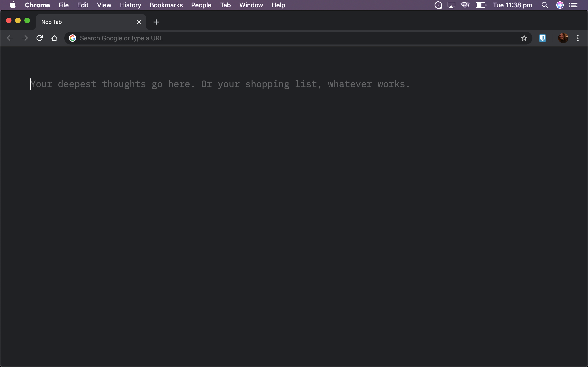This screenshot has height=367, width=588.
Task: Click the Chrome profile avatar
Action: (563, 38)
